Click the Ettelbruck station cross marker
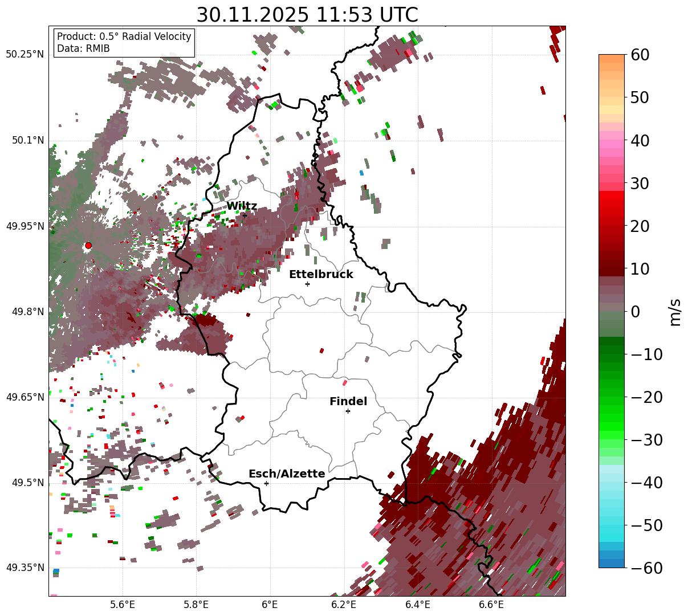Viewport: 688px width, 616px height. tap(307, 284)
